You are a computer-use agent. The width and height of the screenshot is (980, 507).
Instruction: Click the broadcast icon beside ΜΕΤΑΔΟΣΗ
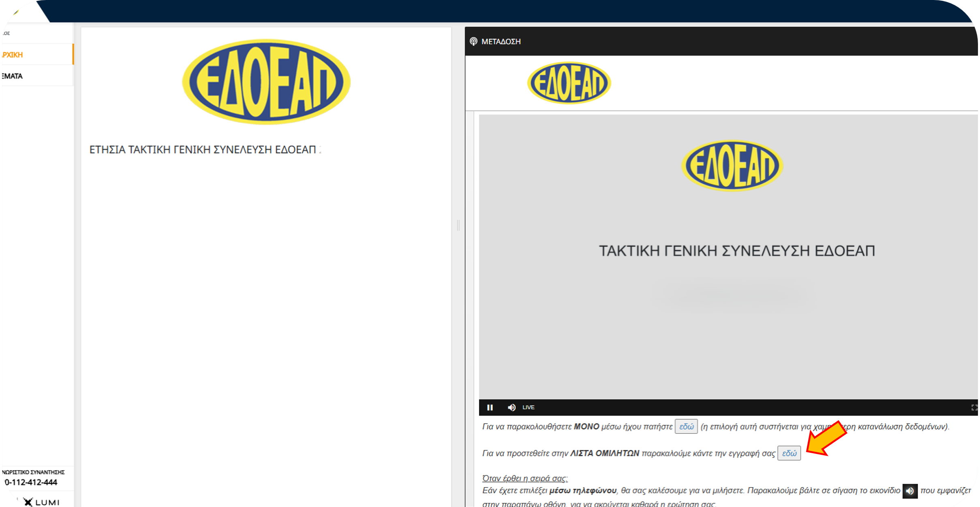click(x=473, y=41)
